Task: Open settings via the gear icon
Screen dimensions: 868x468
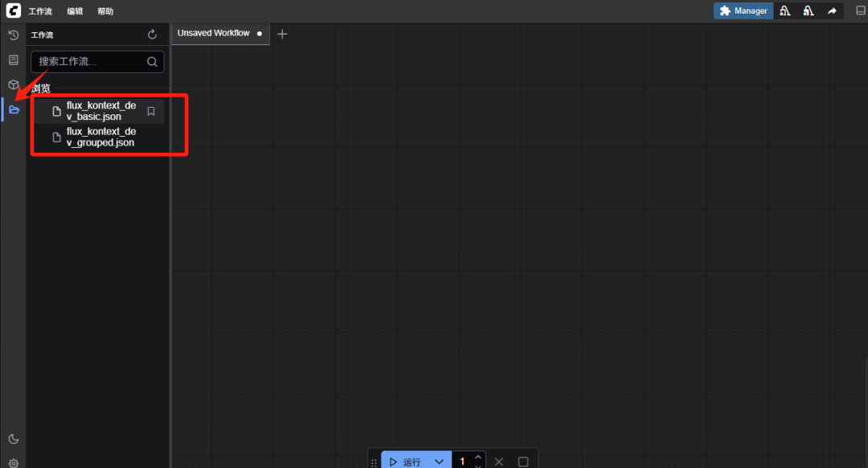Action: coord(14,463)
